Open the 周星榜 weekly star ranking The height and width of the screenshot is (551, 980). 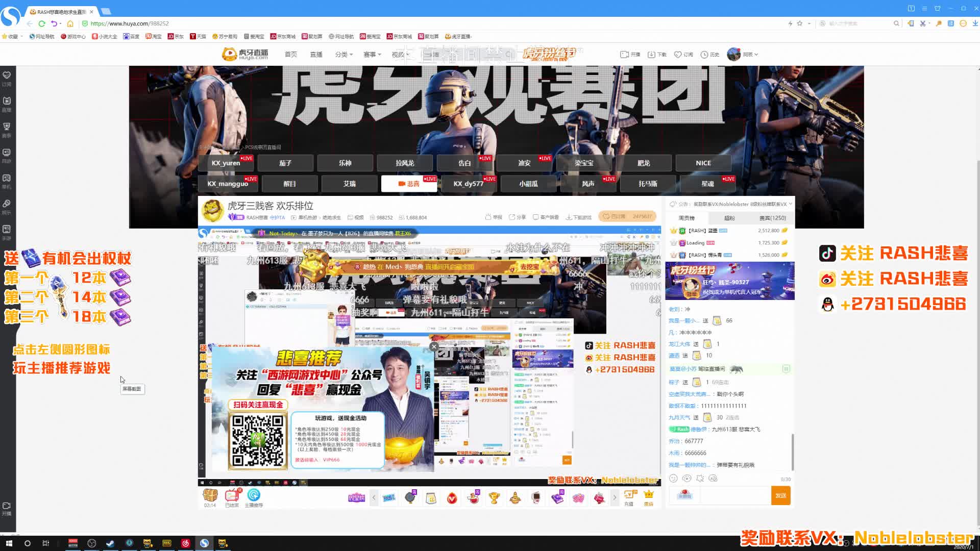point(356,498)
